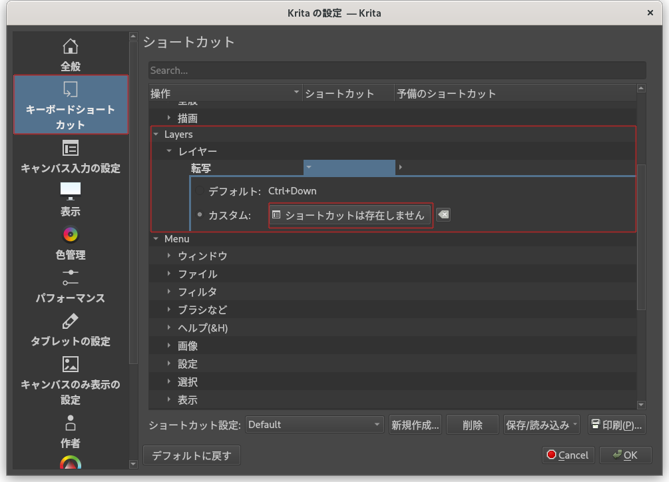Expand the 描画 tree category

click(169, 118)
